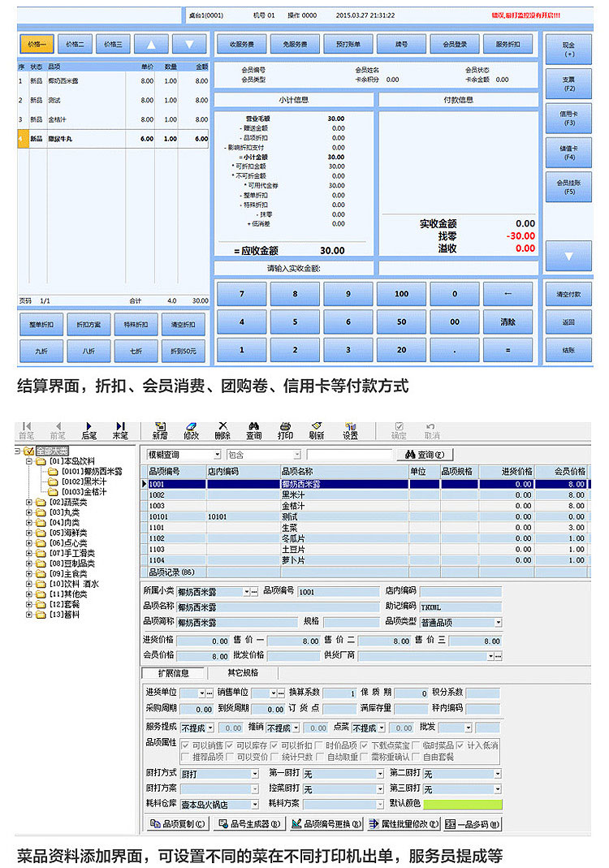Click the down arrow button above order list

tap(189, 45)
